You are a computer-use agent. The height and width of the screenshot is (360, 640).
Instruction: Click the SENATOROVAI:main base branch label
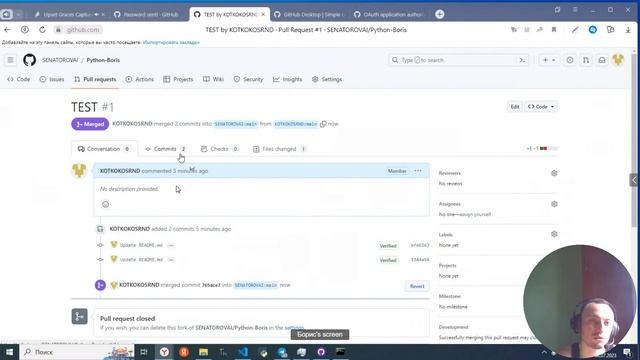(236, 124)
